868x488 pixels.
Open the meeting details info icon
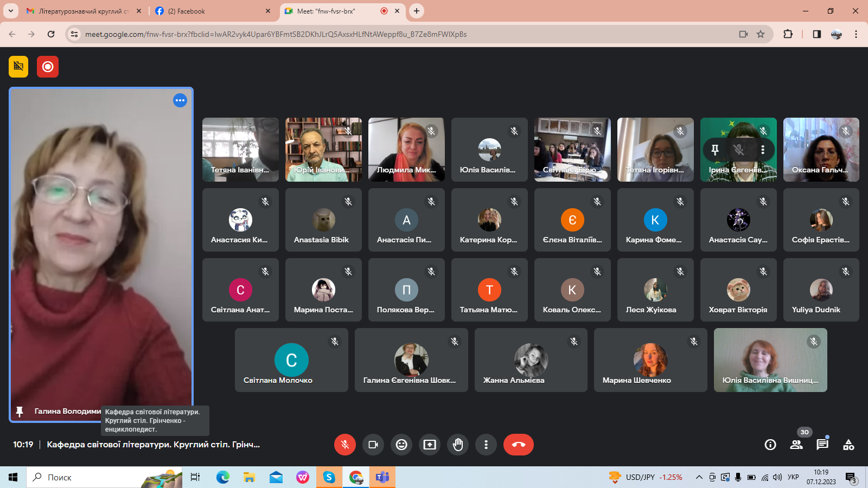[770, 445]
